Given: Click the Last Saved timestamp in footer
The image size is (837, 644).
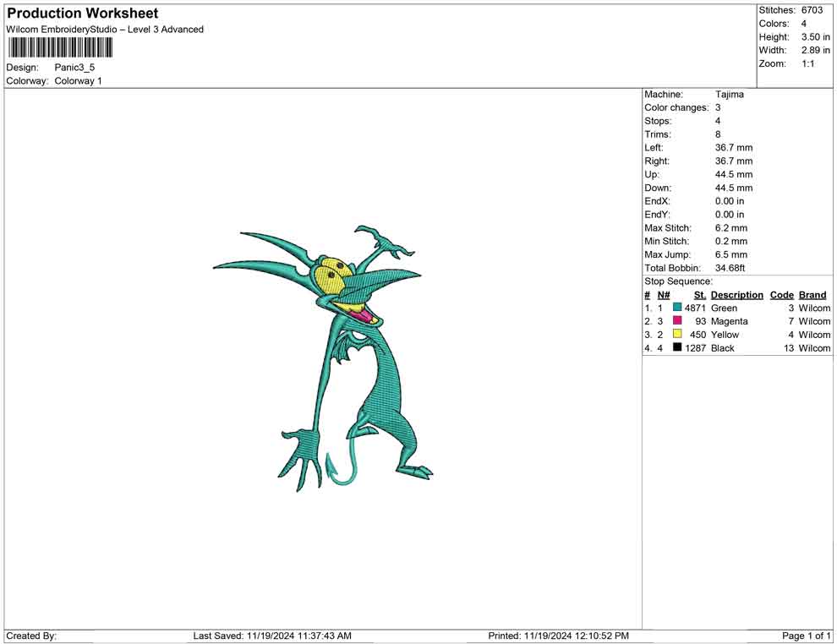Looking at the screenshot, I should (x=272, y=636).
